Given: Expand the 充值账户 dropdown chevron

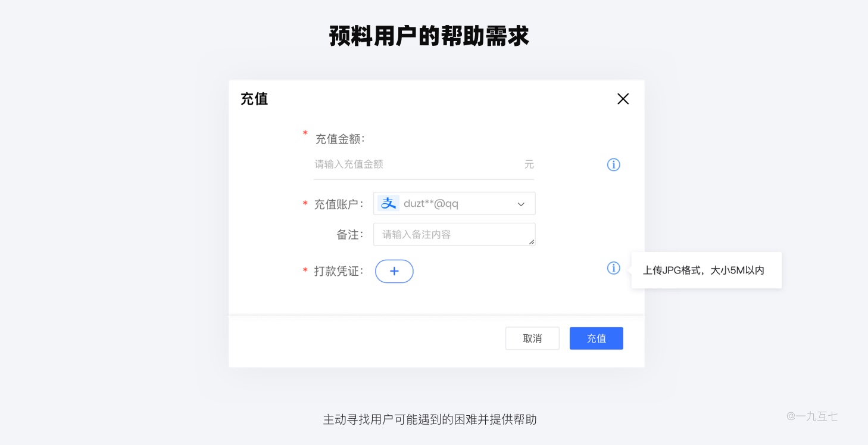Looking at the screenshot, I should [521, 204].
